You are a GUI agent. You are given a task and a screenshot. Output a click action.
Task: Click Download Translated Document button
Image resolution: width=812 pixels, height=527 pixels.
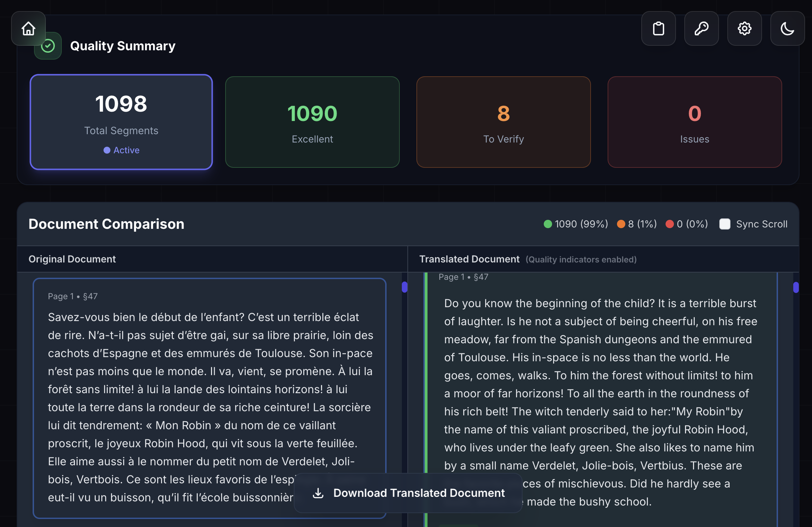[408, 493]
